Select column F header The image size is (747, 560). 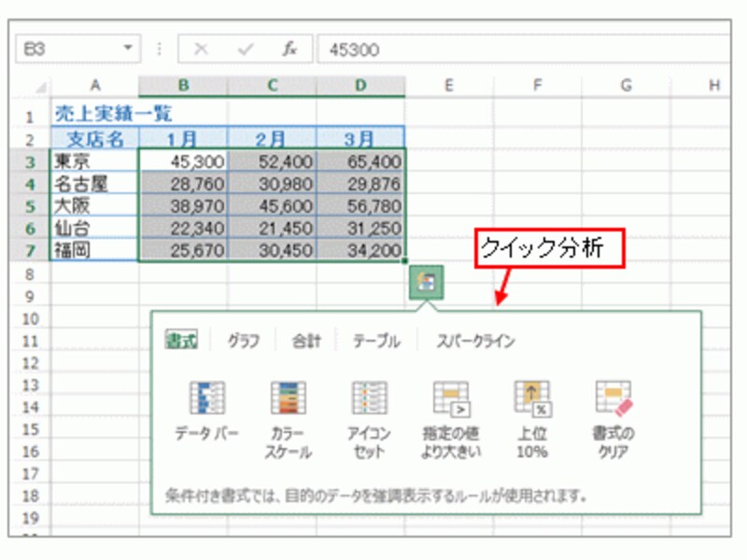[538, 86]
